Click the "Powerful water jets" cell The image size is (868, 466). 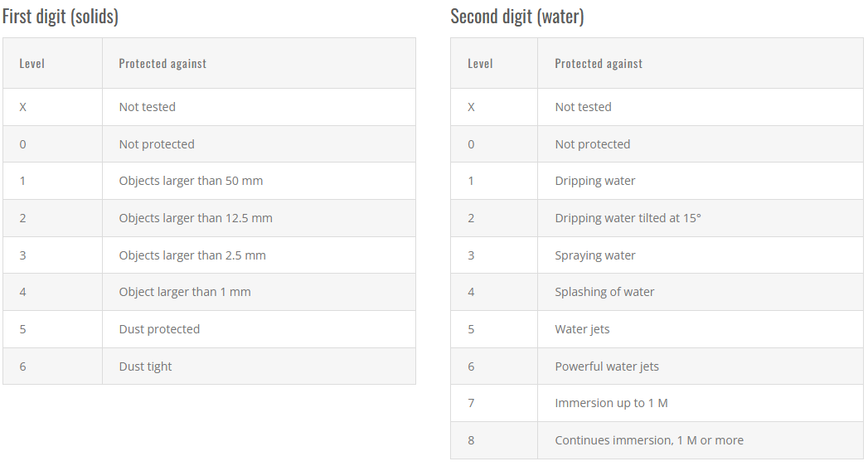pyautogui.click(x=701, y=366)
